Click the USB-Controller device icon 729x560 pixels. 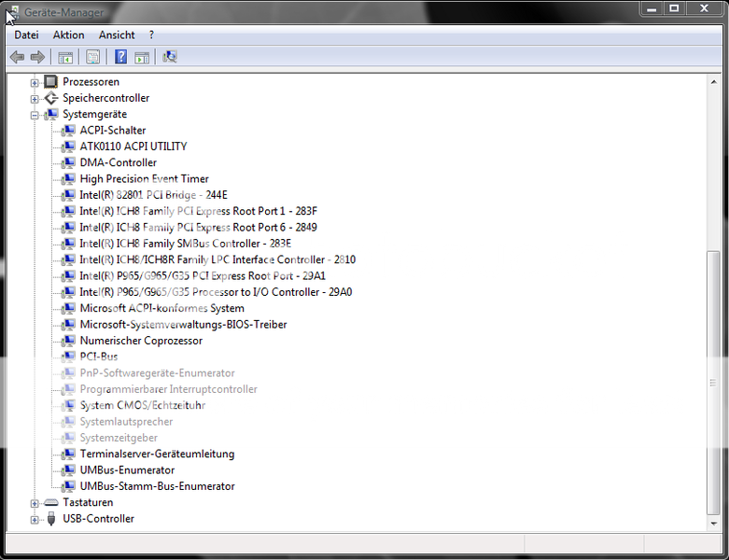(50, 519)
